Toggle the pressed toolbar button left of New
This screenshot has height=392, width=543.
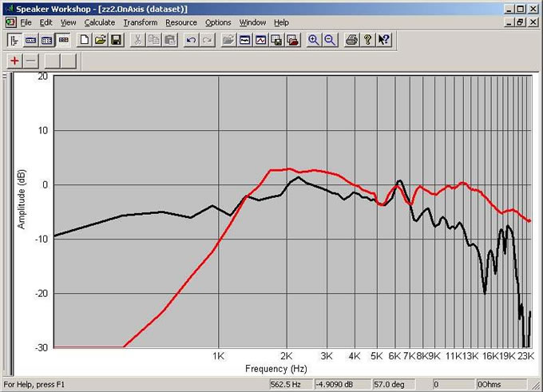[x=63, y=39]
